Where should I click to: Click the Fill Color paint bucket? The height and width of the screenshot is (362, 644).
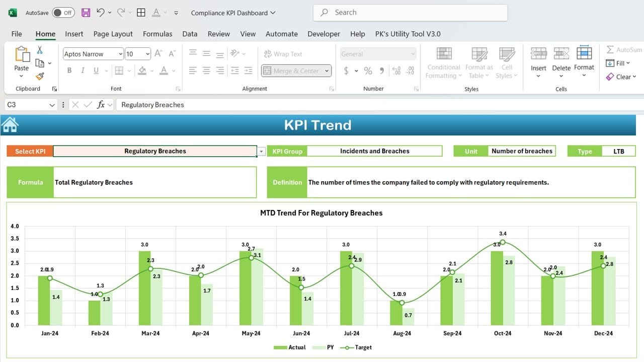[x=142, y=70]
